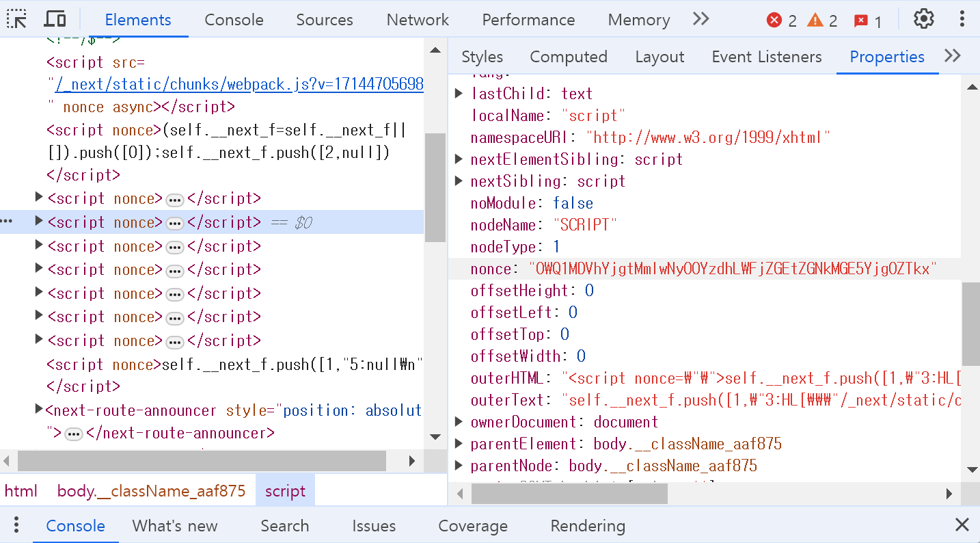980x543 pixels.
Task: Expand the selected script's inline content ellipsis
Action: coord(174,222)
